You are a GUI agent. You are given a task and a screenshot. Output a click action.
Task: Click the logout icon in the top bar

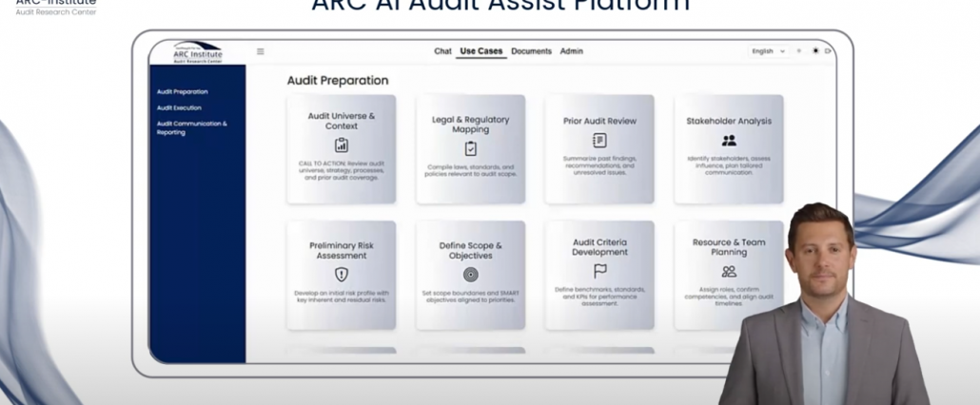coord(828,51)
